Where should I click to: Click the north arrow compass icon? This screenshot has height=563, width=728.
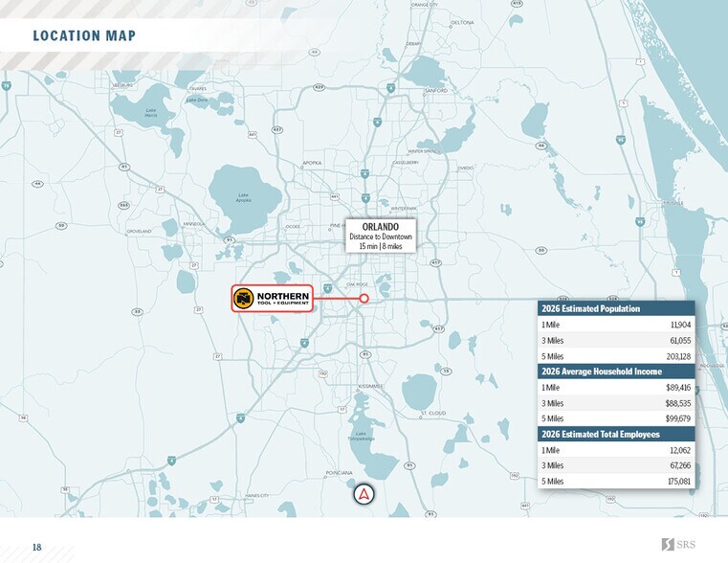click(x=364, y=494)
